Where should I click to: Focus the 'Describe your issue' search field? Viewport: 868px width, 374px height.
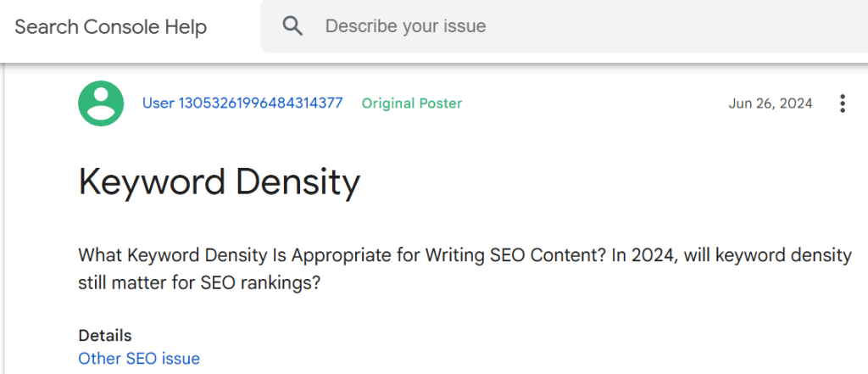tap(405, 26)
